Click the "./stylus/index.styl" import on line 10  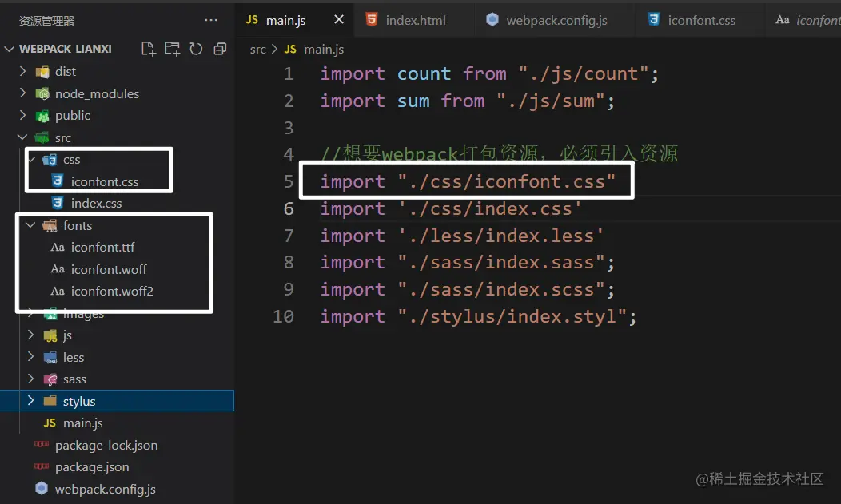point(512,316)
